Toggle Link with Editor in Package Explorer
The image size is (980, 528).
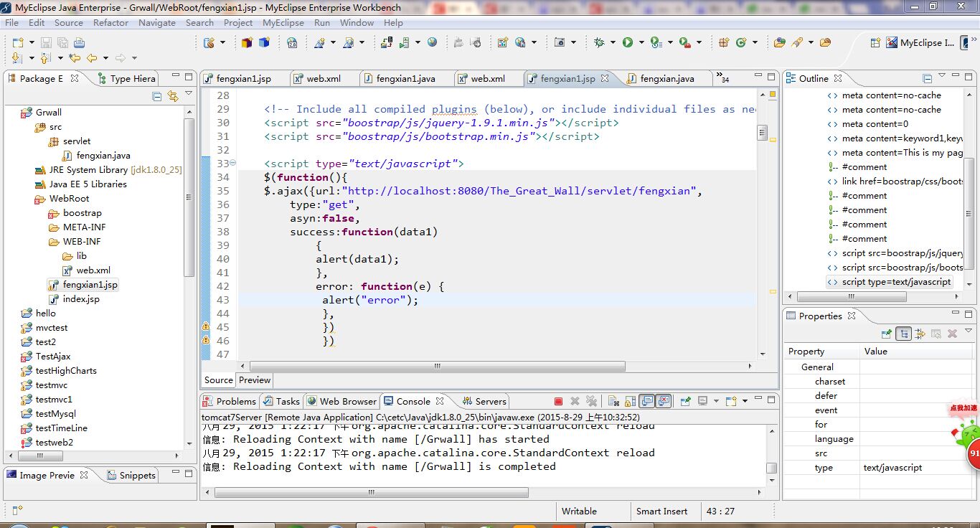(172, 96)
